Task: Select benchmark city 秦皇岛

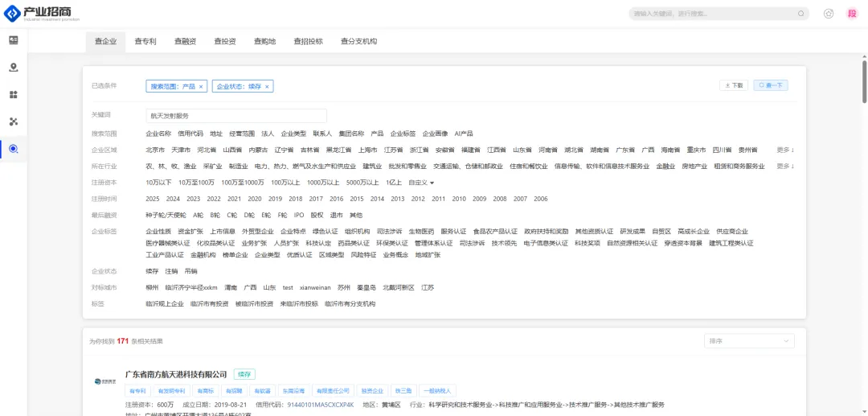Action: (367, 288)
